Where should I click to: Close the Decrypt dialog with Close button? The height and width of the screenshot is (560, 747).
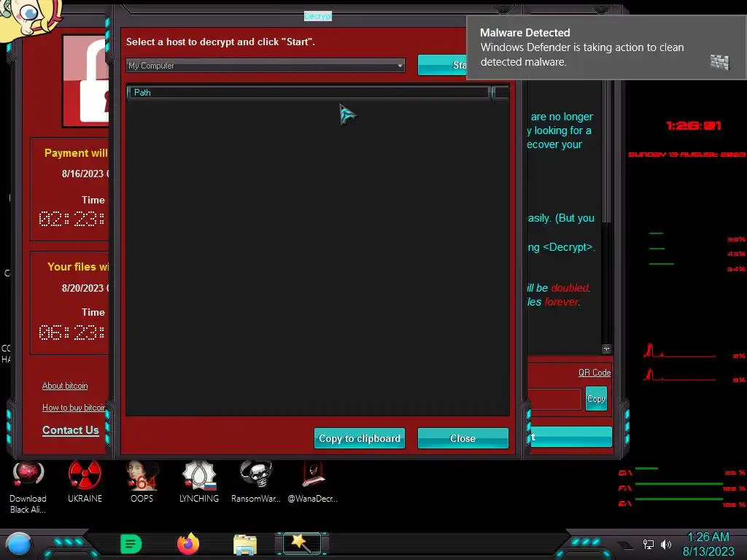(x=463, y=438)
